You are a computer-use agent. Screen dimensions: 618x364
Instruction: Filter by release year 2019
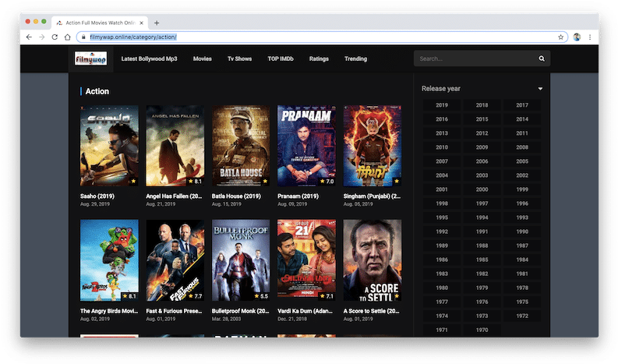click(x=442, y=105)
